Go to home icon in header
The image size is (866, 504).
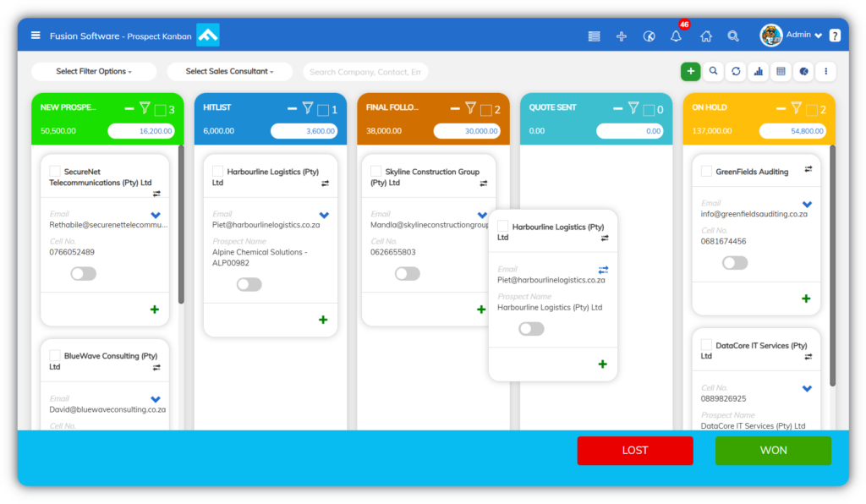coord(706,36)
